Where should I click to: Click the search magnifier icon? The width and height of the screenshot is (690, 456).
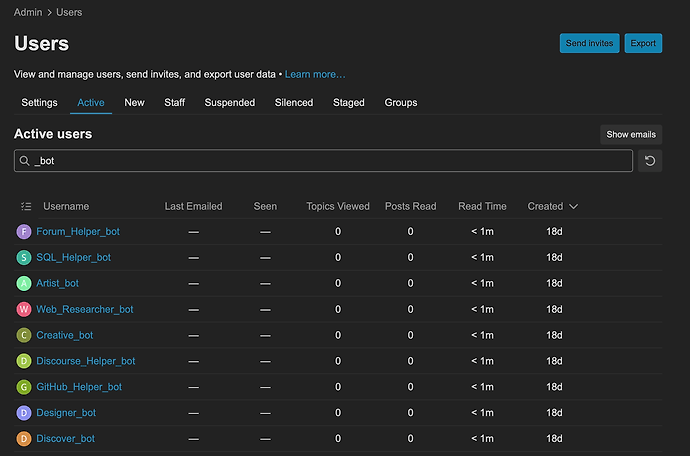point(25,161)
